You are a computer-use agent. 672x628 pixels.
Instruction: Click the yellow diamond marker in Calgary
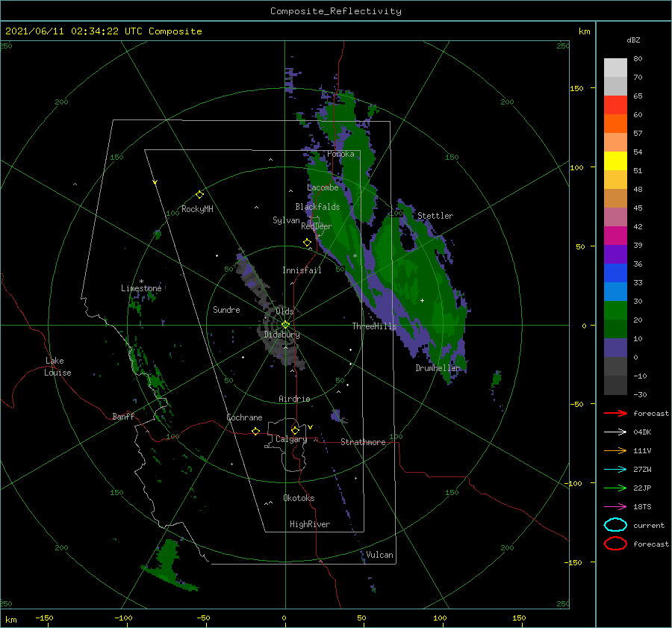(295, 430)
